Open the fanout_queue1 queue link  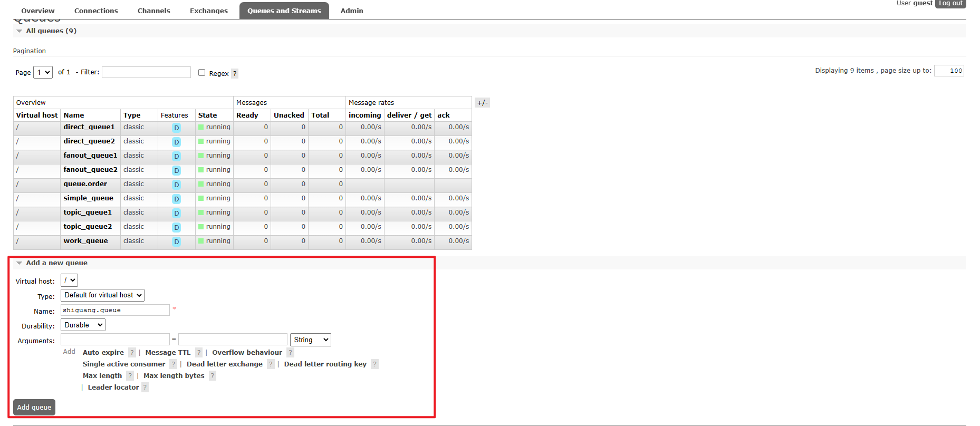point(91,156)
